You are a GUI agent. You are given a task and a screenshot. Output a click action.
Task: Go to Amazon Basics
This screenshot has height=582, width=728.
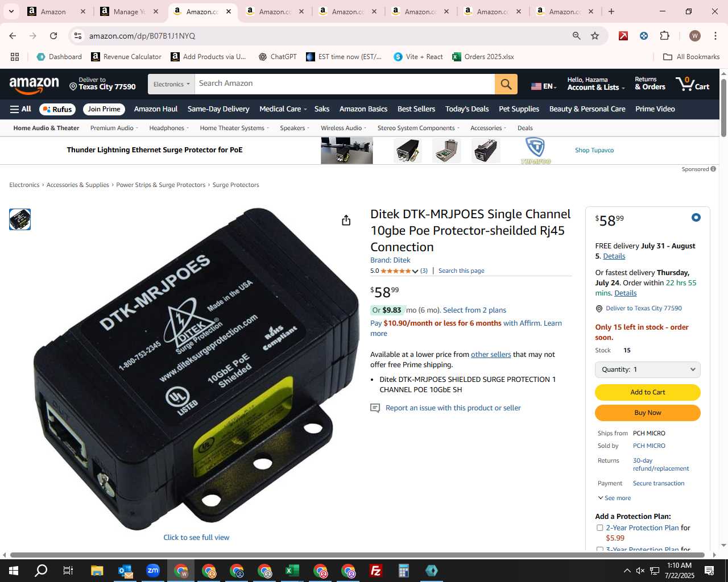tap(363, 109)
